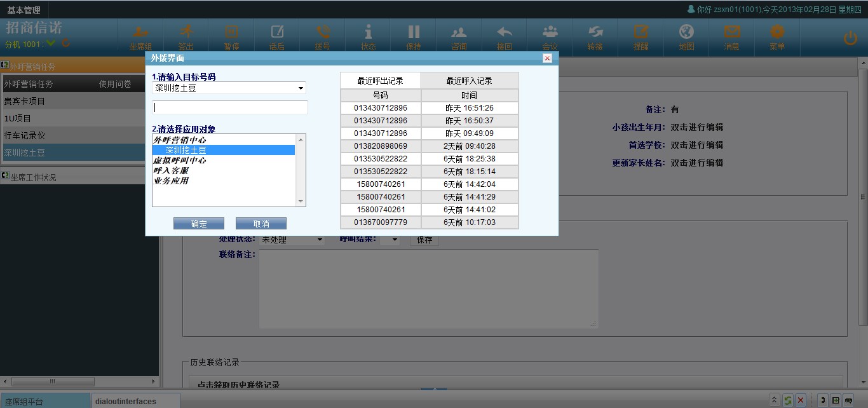Click the 保持 hold call icon
The image size is (868, 408).
tap(414, 36)
